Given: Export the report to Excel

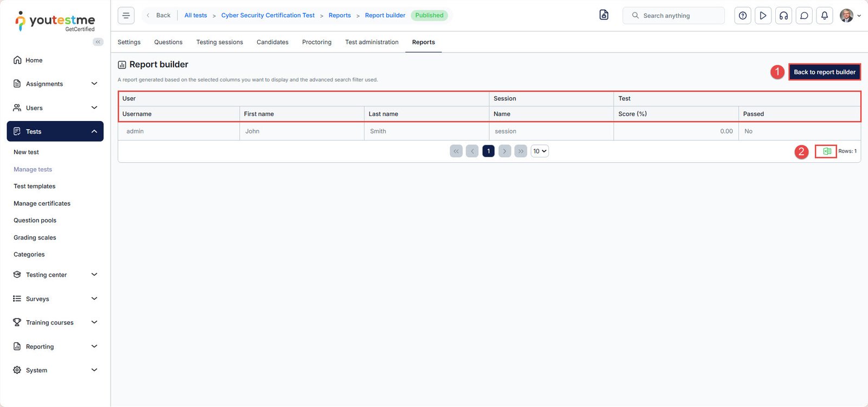Looking at the screenshot, I should (826, 151).
